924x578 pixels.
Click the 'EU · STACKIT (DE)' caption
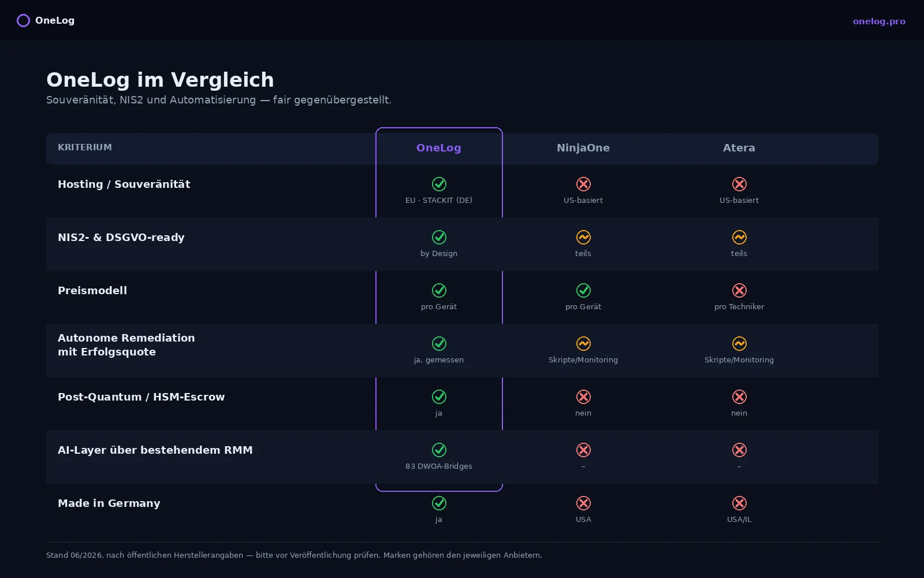439,201
